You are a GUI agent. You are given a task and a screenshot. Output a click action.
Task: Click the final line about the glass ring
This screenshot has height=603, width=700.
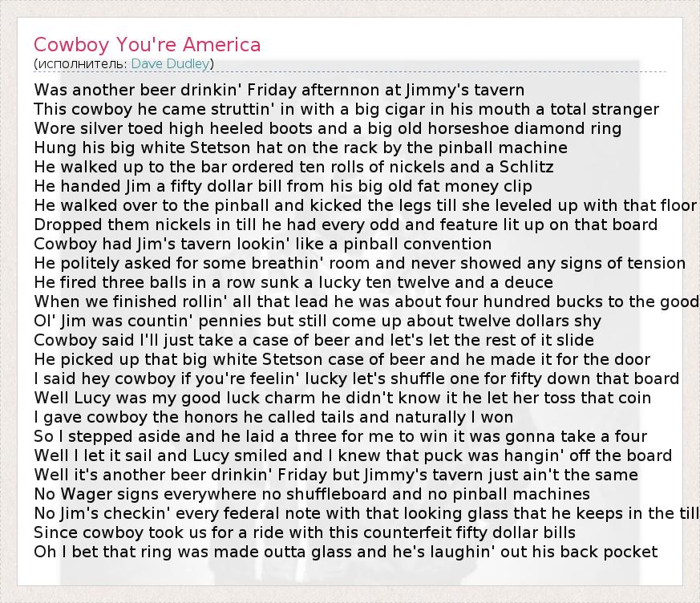click(346, 552)
